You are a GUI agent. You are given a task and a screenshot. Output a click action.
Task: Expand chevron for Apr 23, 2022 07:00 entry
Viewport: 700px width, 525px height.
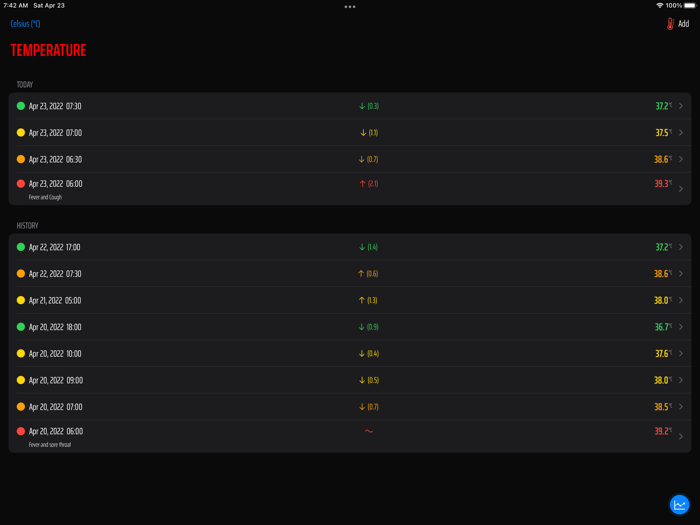681,133
